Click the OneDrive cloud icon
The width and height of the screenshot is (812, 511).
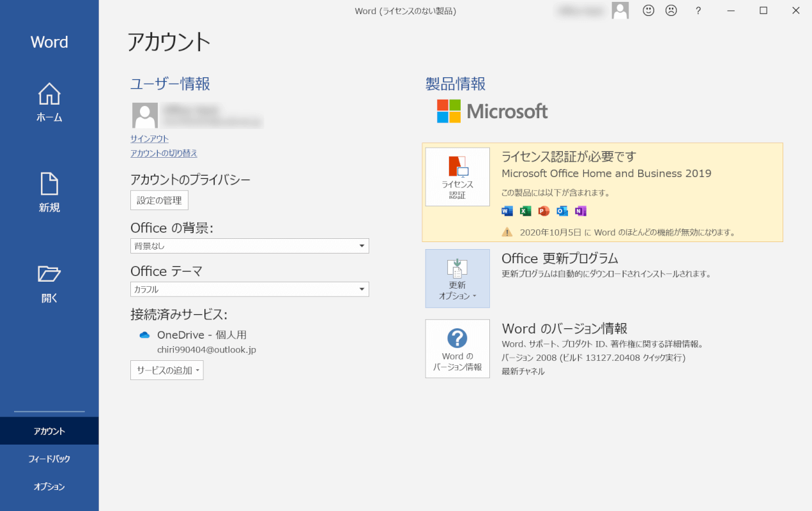(x=144, y=335)
